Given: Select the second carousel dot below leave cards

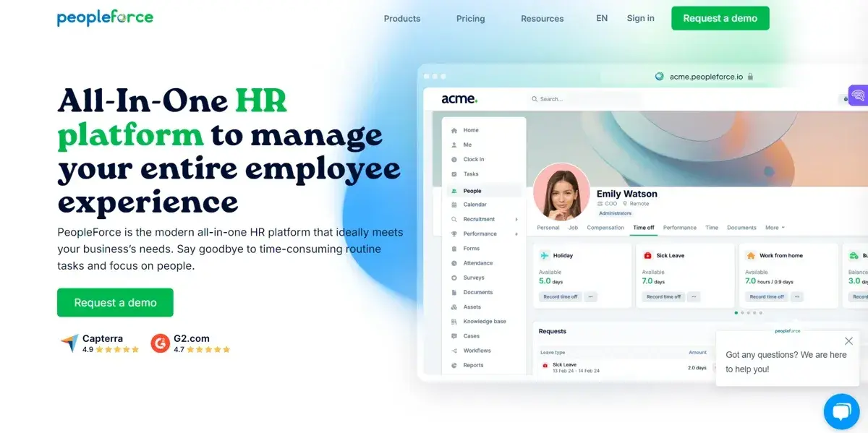Looking at the screenshot, I should tap(742, 312).
